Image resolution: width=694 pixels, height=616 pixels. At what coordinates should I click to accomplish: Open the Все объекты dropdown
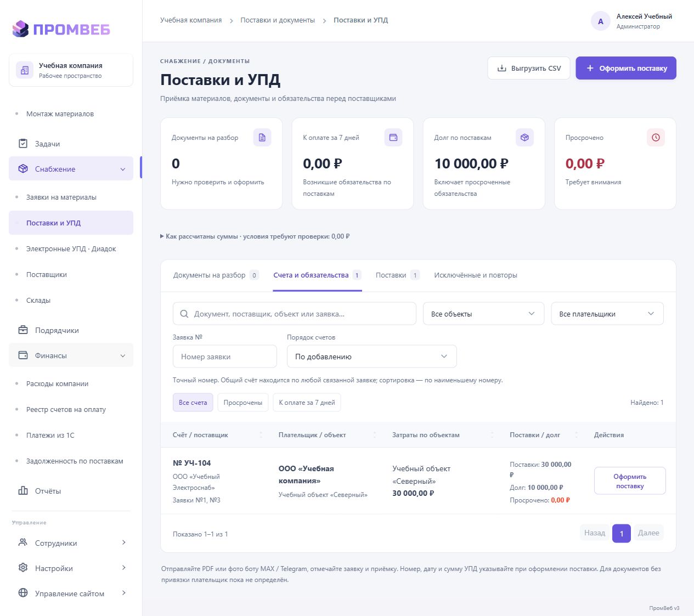483,314
